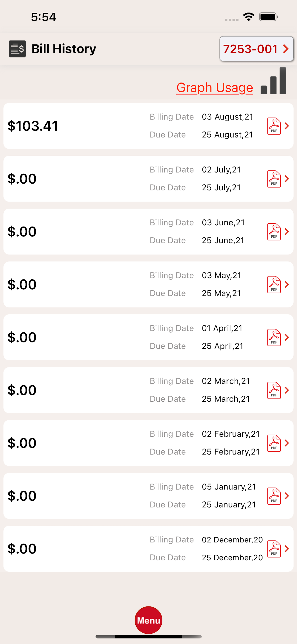The width and height of the screenshot is (297, 644).
Task: Open PDF for the July 2021 bill
Action: click(x=274, y=179)
